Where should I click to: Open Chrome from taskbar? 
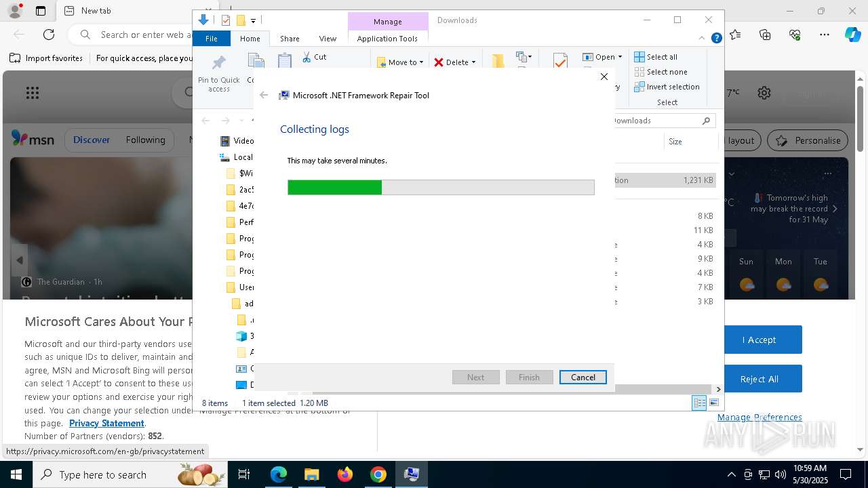[378, 474]
